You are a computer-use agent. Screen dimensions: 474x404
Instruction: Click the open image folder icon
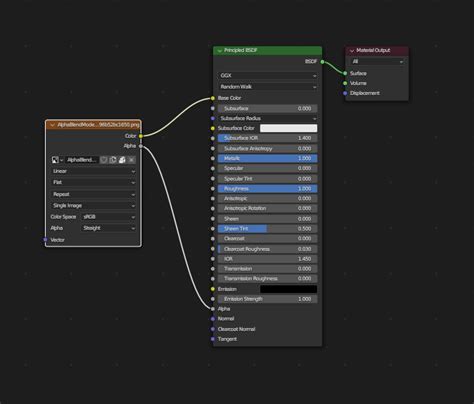pos(122,160)
